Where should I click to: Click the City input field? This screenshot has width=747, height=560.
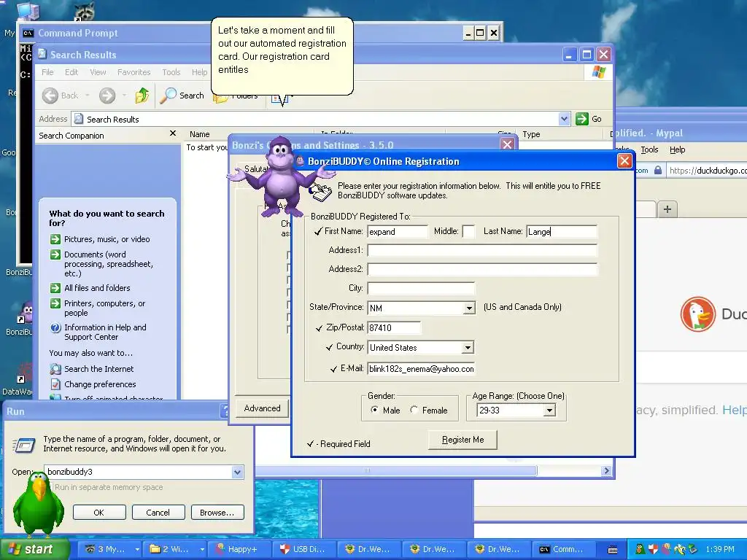coord(421,288)
